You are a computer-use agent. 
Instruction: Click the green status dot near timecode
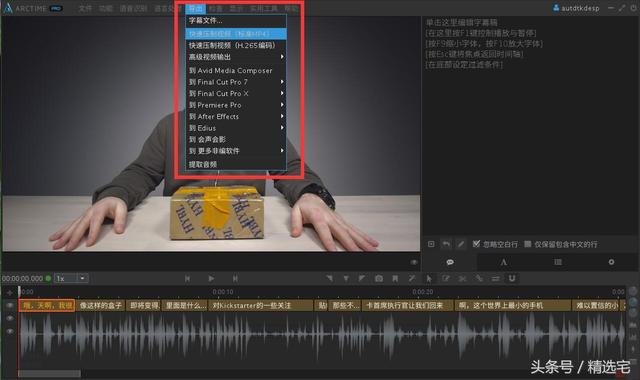48,278
